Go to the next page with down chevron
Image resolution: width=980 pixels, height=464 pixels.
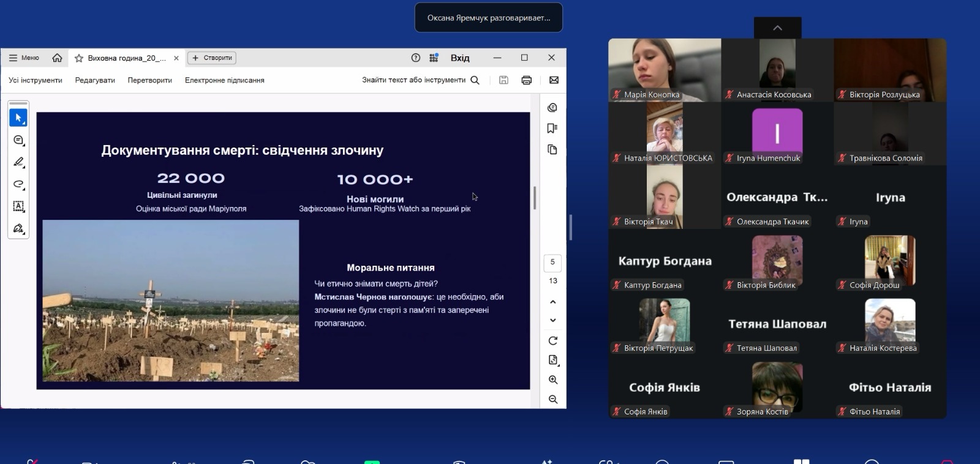click(552, 320)
